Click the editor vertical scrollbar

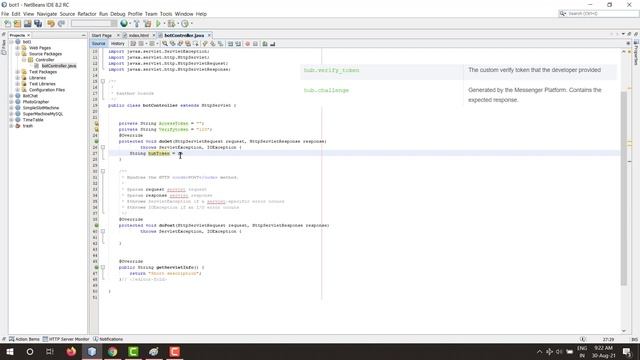[624, 188]
